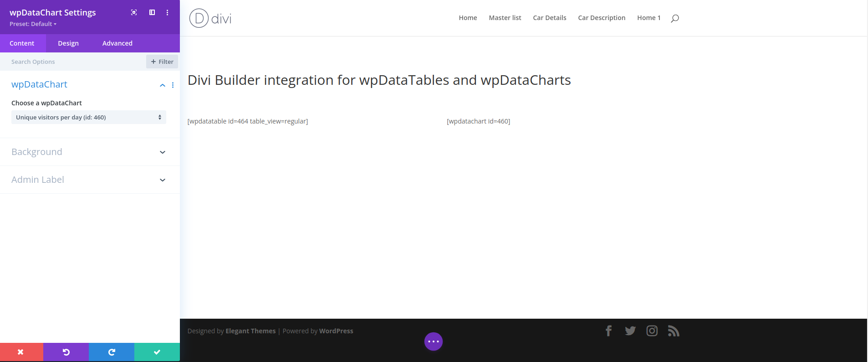Open Home 1 menu item
The image size is (868, 362).
[x=649, y=18]
